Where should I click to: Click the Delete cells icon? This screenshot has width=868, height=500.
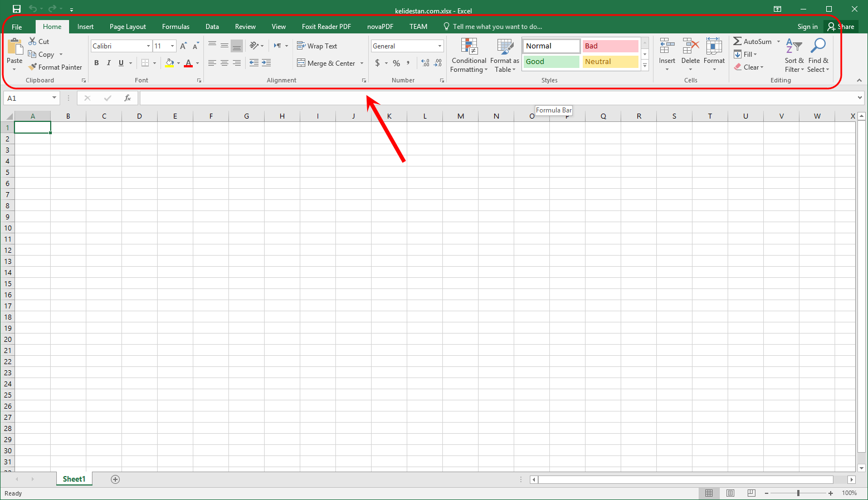690,46
